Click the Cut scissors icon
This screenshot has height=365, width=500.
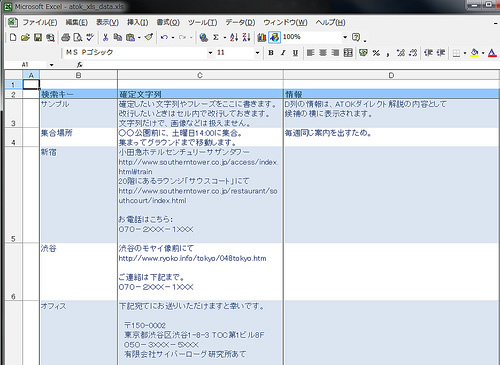click(x=106, y=37)
